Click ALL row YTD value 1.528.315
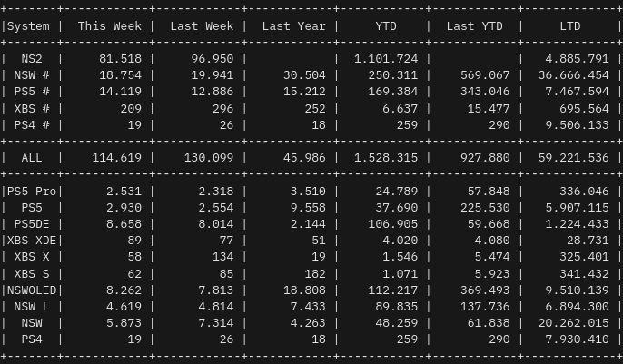This screenshot has height=364, width=623. pyautogui.click(x=385, y=158)
